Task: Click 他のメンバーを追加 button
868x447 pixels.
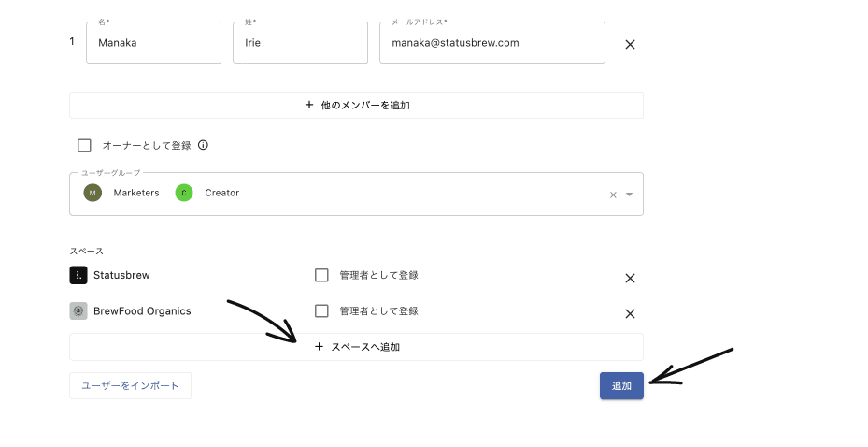Action: [357, 105]
